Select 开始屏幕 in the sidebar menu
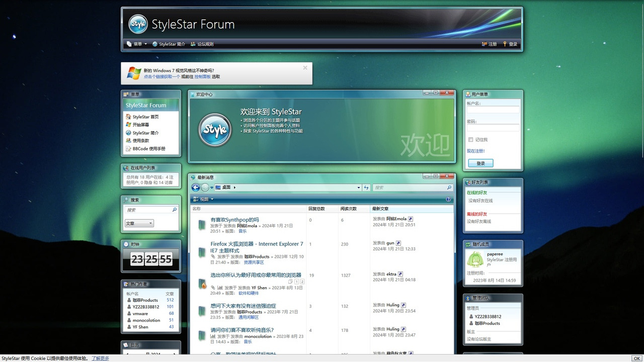Viewport: 644px width, 362px height. (x=140, y=125)
